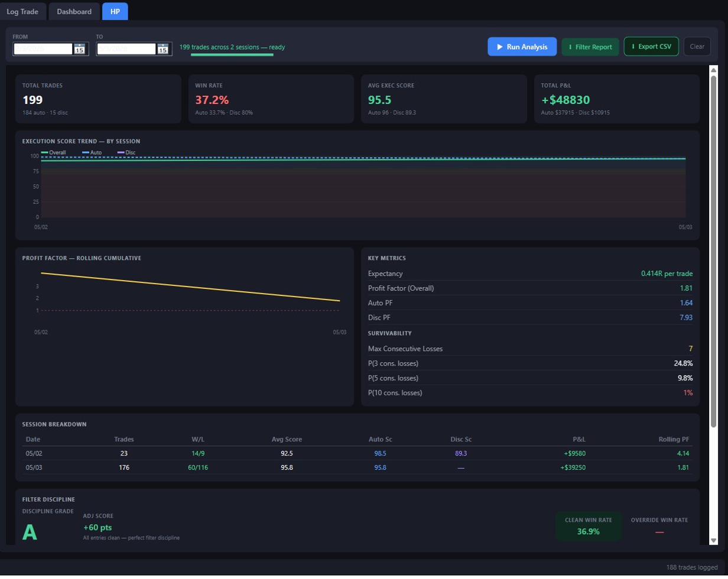The image size is (728, 579).
Task: Click the 14/9 win/loss cell
Action: [198, 453]
